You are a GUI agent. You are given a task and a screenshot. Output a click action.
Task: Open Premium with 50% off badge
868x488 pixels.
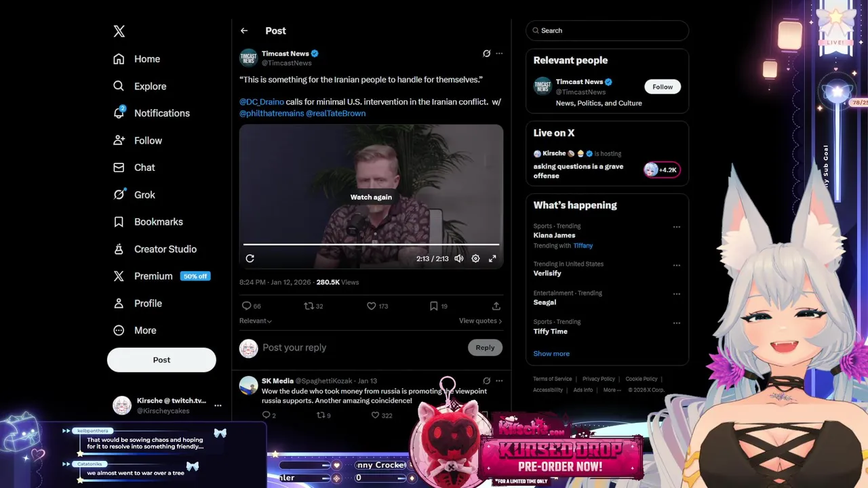[161, 276]
